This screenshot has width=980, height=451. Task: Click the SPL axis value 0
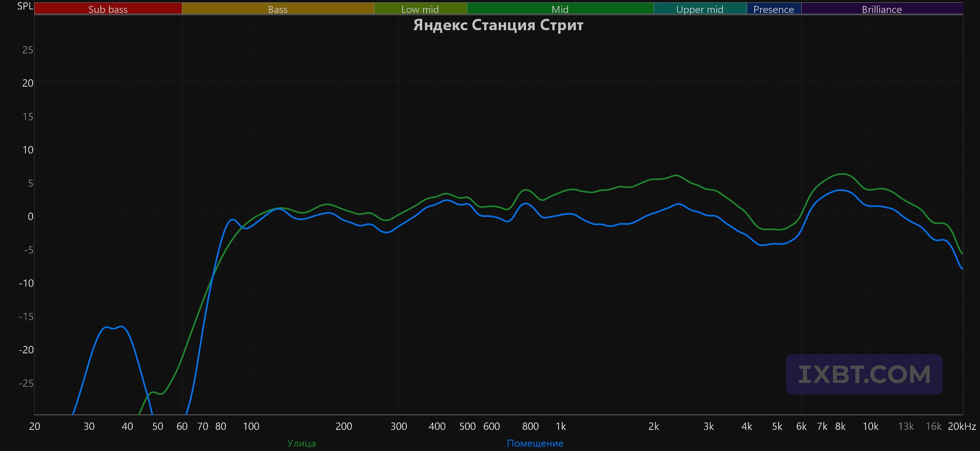[x=31, y=216]
